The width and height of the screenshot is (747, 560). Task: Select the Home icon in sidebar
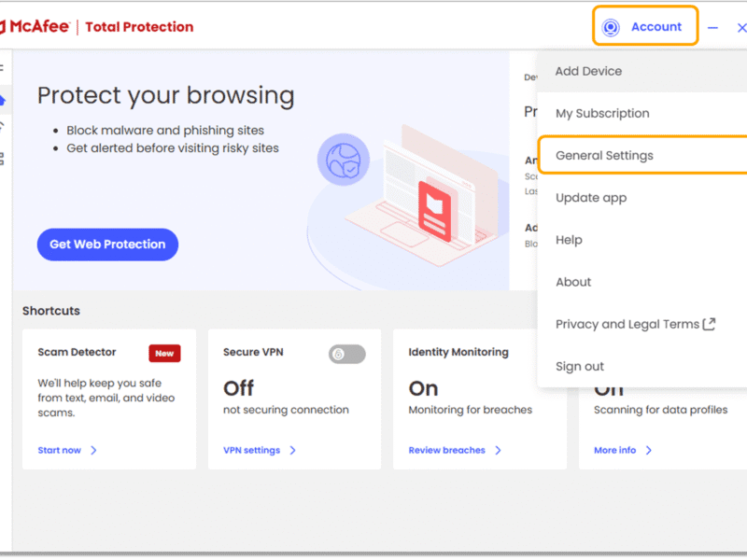3,99
